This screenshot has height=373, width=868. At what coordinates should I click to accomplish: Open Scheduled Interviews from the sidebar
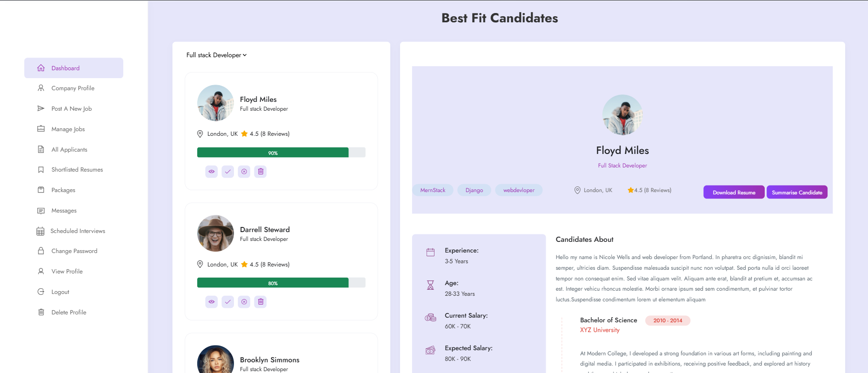[73, 231]
